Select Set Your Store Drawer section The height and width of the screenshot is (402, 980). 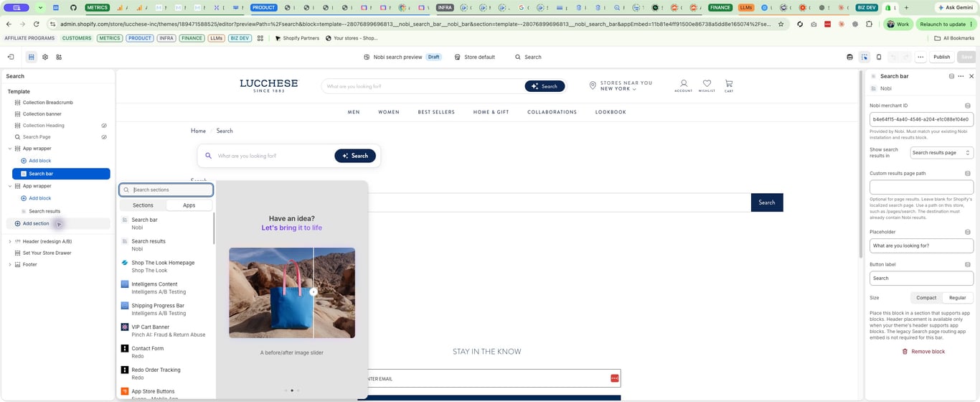click(47, 253)
